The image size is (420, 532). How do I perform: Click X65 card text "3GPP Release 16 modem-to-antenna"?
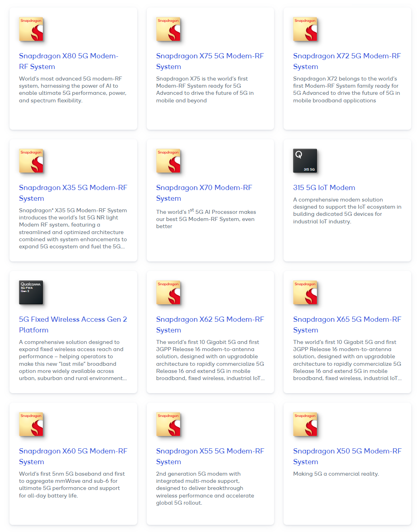[x=342, y=349]
